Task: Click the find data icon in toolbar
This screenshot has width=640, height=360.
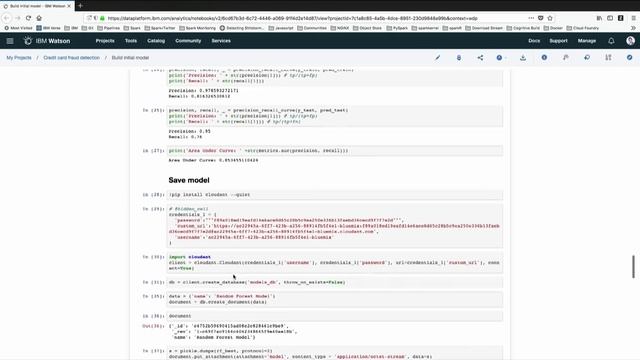Action: (x=608, y=58)
